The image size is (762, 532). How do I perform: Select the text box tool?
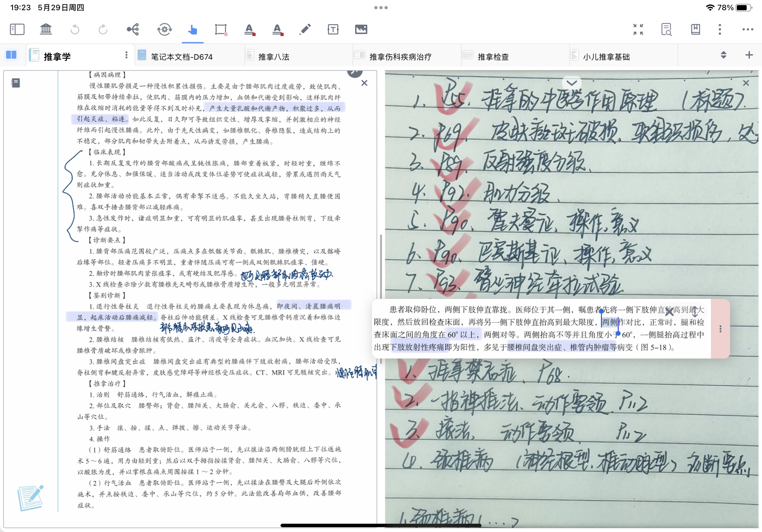coord(333,30)
